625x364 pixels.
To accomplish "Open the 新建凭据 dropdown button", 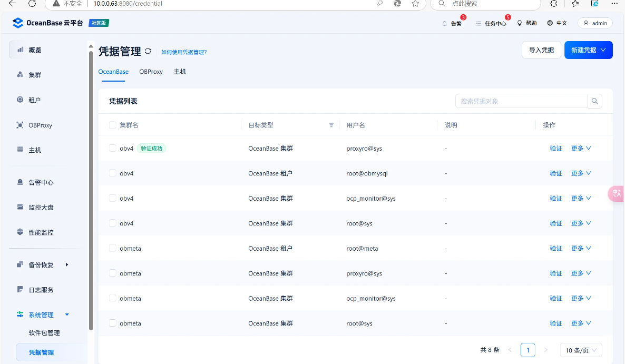I will coord(588,50).
